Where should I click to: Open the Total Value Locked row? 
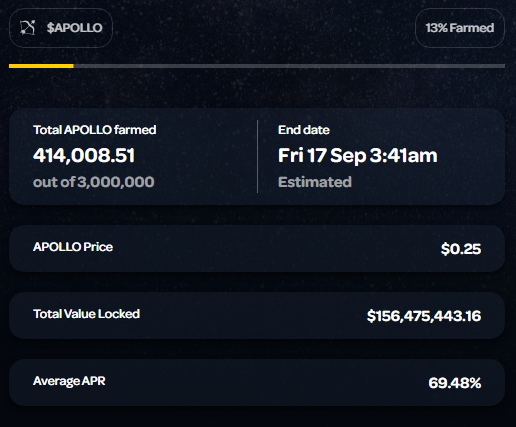(257, 315)
